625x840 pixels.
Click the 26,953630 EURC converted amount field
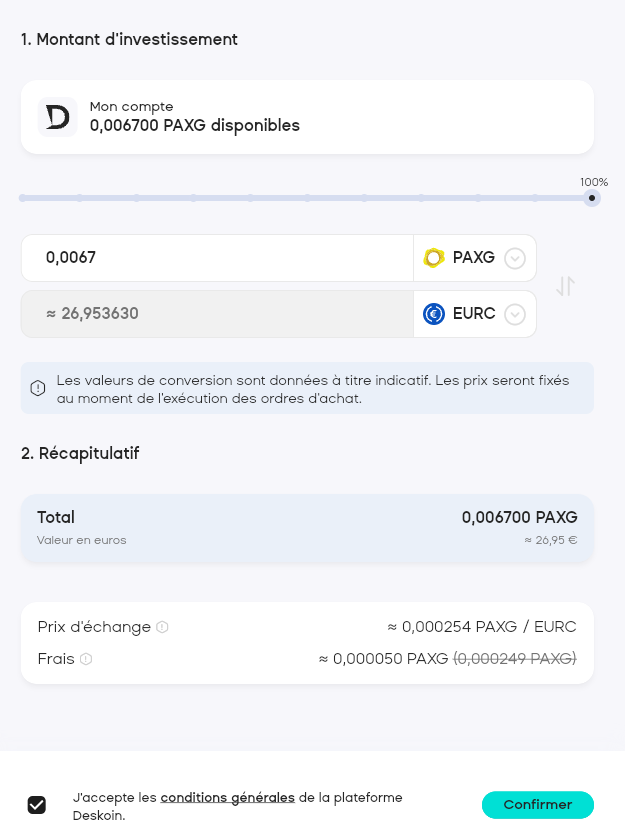(x=217, y=314)
